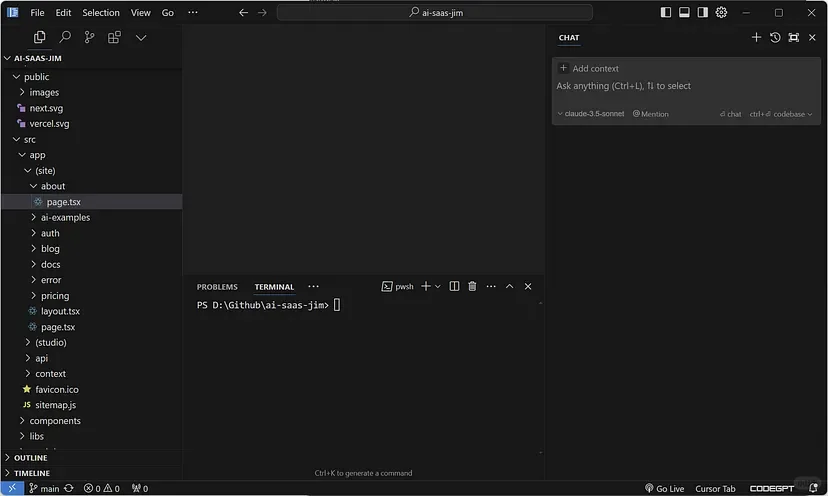Open the View menu
The image size is (828, 496).
(140, 13)
